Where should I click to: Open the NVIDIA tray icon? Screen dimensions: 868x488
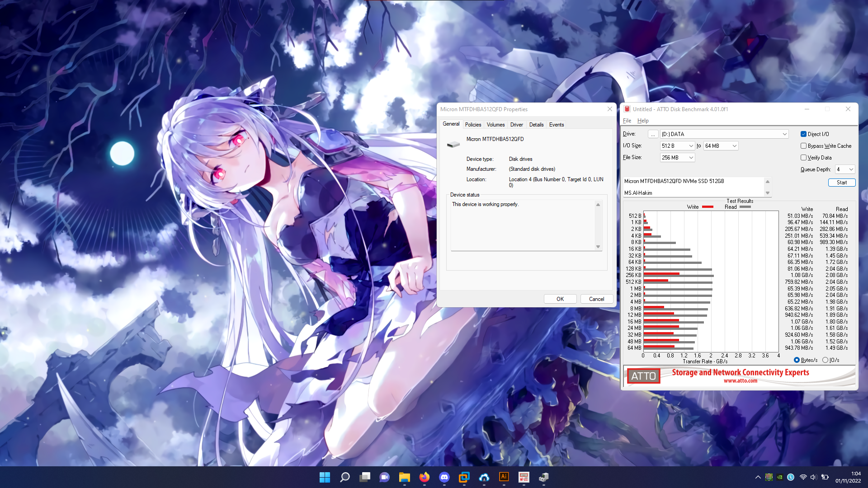(780, 477)
